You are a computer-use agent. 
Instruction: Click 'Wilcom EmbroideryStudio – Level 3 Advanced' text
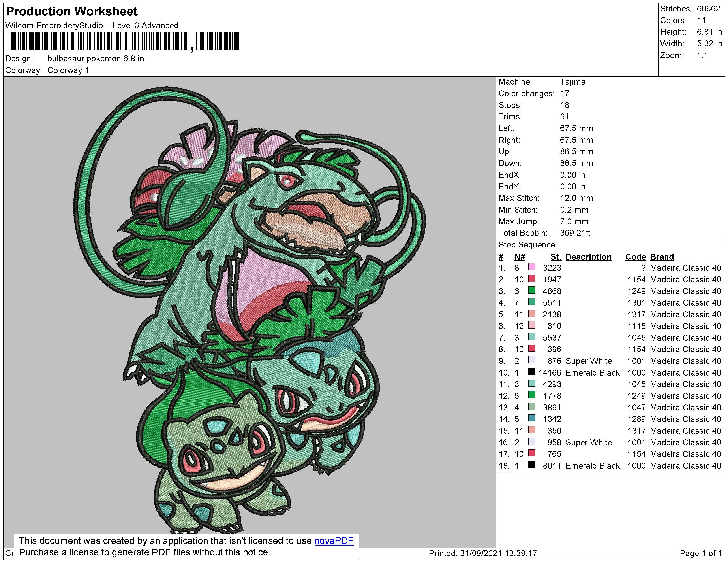click(x=92, y=26)
